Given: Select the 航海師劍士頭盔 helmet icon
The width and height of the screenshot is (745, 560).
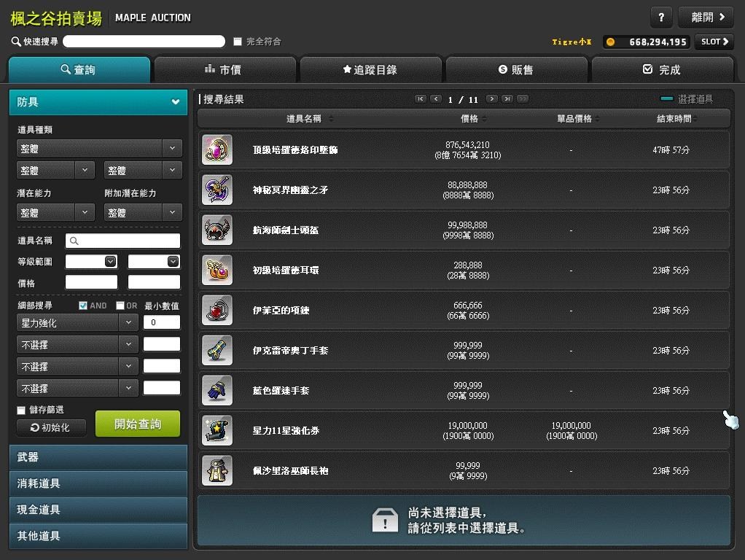Looking at the screenshot, I should coord(217,230).
